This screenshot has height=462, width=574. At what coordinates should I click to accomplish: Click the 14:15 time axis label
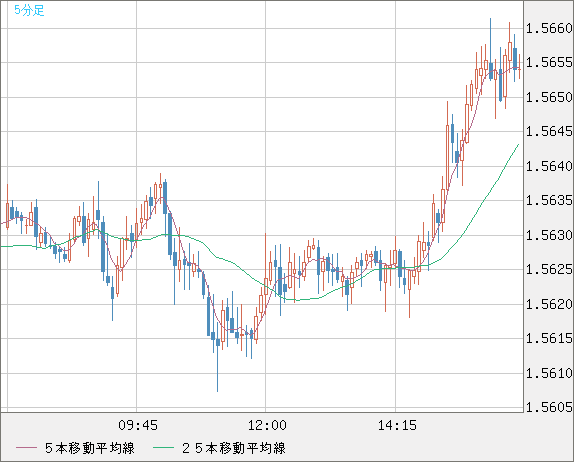coord(397,425)
